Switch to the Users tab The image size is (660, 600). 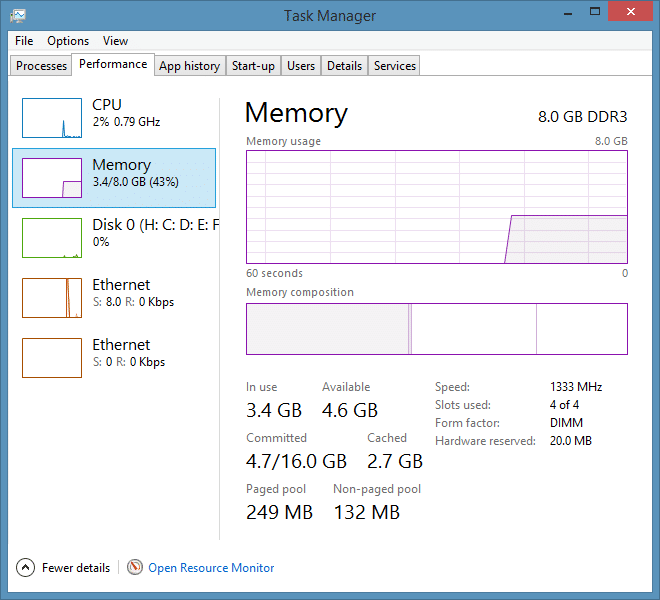(301, 66)
